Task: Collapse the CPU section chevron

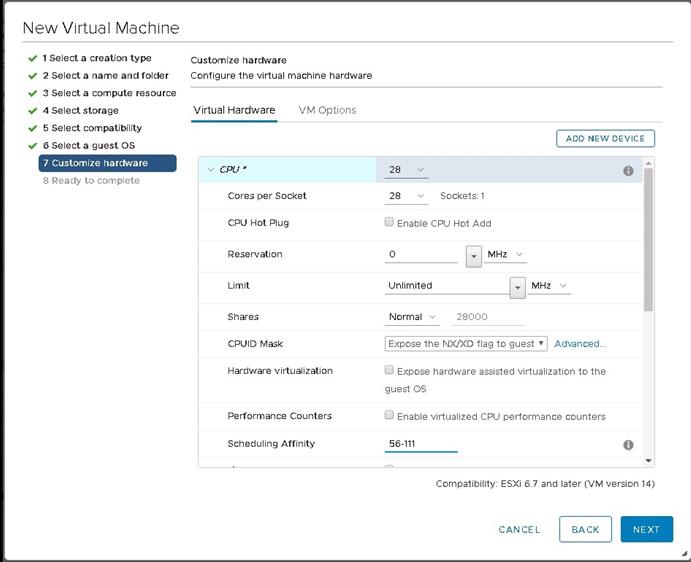Action: click(x=211, y=170)
